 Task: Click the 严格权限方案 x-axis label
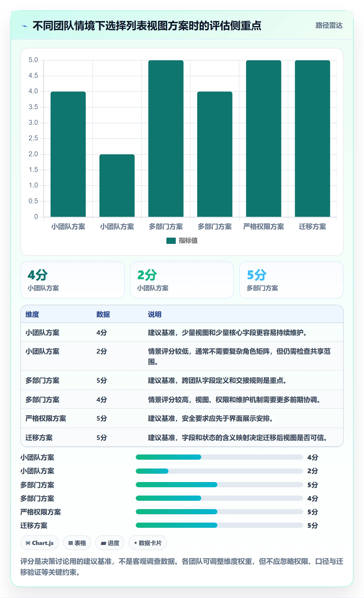264,227
